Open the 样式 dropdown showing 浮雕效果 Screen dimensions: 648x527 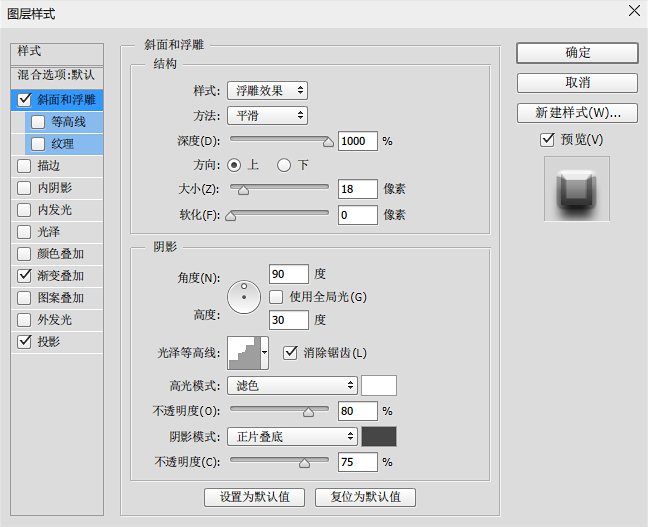tap(267, 91)
